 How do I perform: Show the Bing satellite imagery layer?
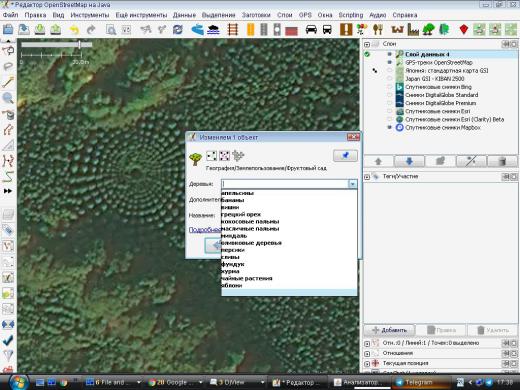click(389, 87)
